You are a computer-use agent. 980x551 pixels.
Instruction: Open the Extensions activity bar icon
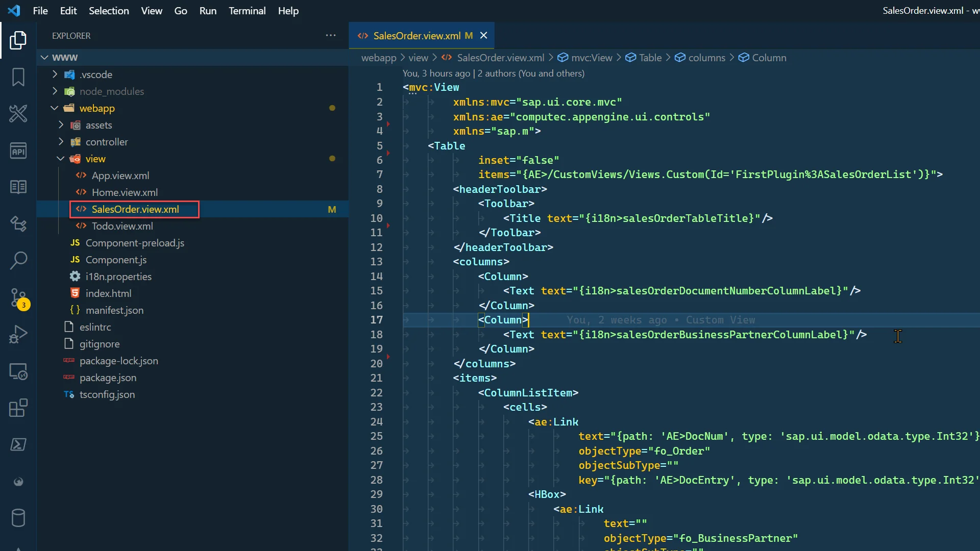[18, 408]
